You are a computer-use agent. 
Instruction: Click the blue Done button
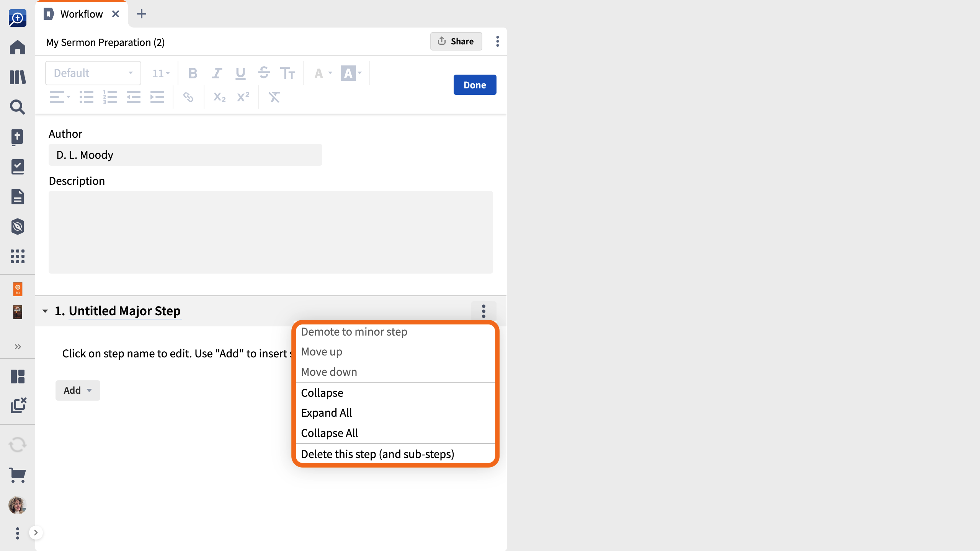475,85
